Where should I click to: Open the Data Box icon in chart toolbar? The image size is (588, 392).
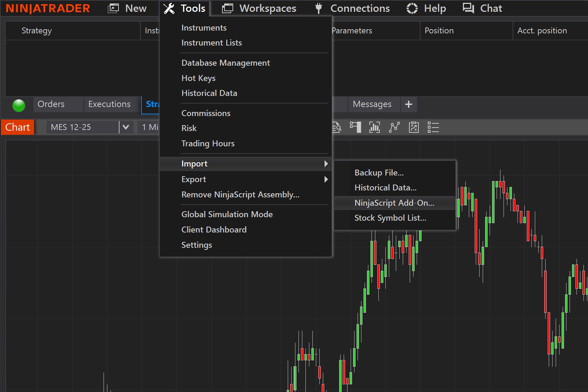pos(336,127)
